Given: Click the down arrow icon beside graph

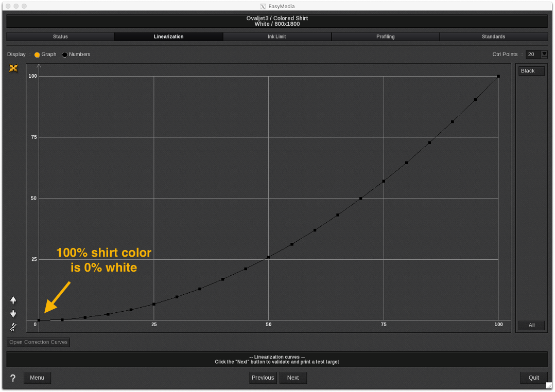Looking at the screenshot, I should coord(13,314).
